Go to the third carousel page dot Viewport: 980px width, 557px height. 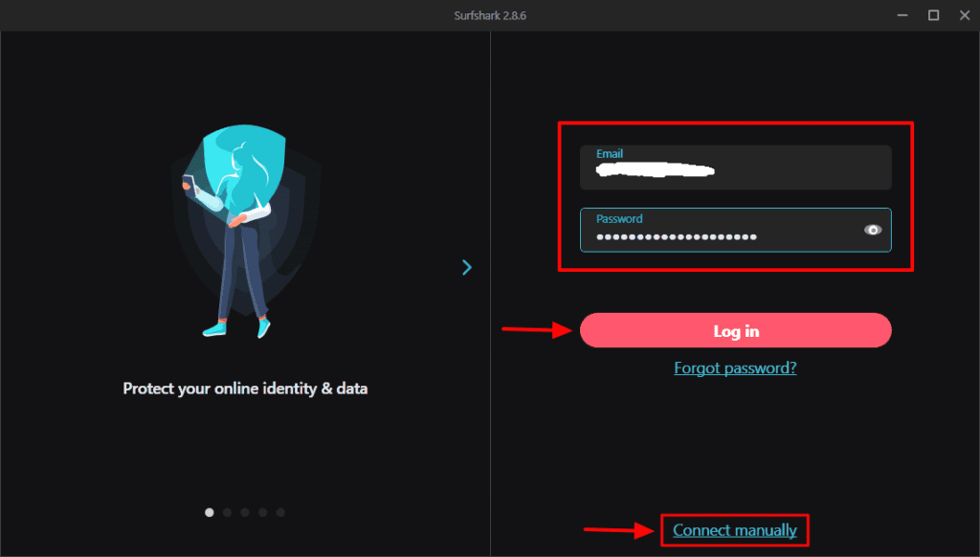click(245, 513)
